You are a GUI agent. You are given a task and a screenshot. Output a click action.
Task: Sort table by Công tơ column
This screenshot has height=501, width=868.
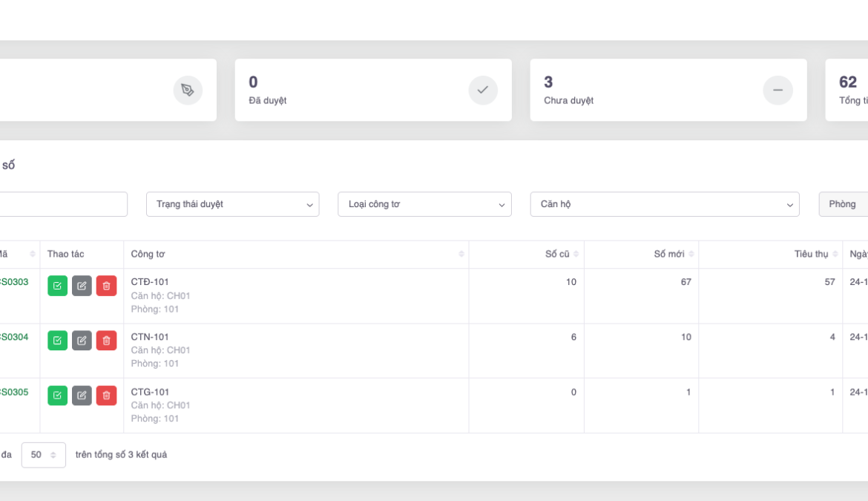pyautogui.click(x=296, y=255)
